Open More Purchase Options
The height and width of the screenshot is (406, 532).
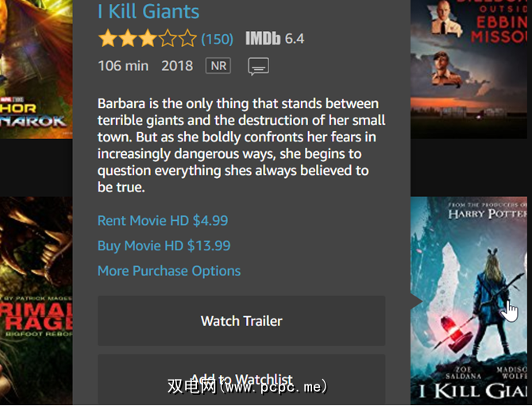(x=169, y=271)
